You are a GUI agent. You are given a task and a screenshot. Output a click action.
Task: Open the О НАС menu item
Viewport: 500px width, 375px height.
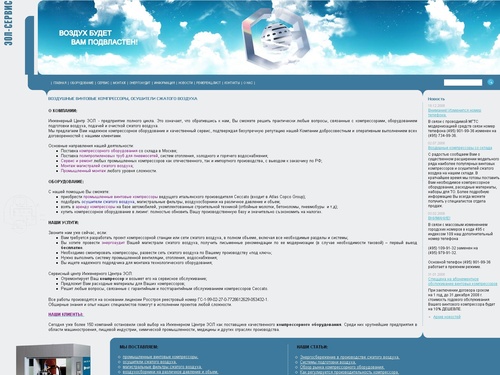point(248,83)
